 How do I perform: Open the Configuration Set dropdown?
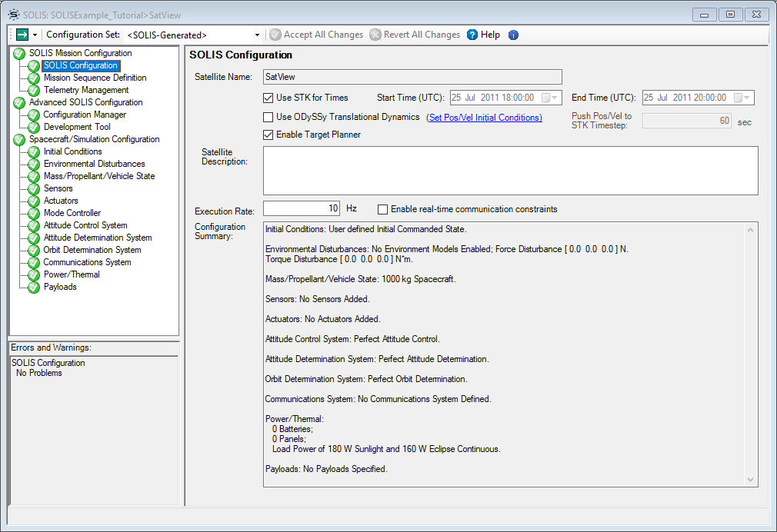(x=258, y=34)
